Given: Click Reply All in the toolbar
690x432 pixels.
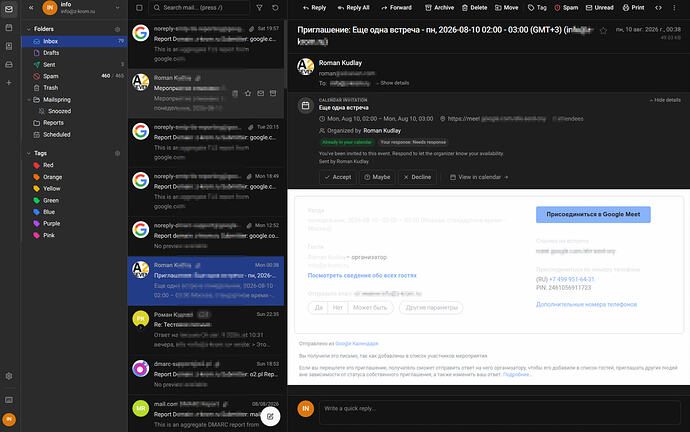Looking at the screenshot, I should (x=353, y=7).
